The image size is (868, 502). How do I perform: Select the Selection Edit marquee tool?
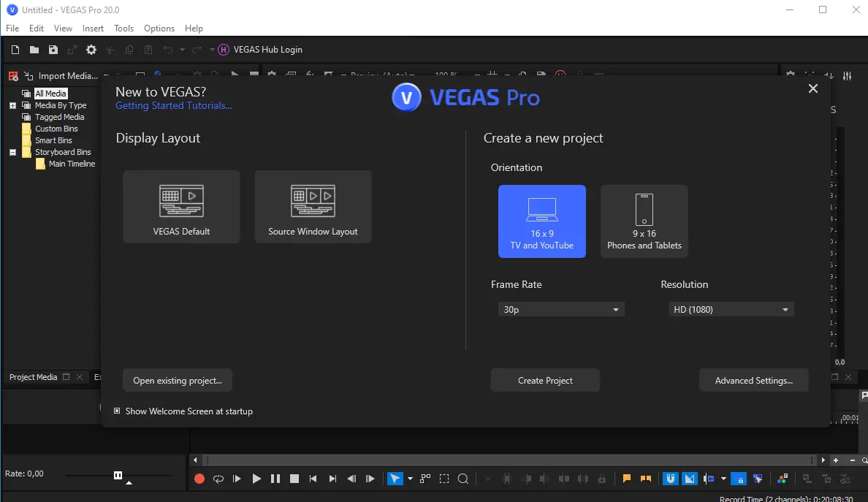(444, 479)
